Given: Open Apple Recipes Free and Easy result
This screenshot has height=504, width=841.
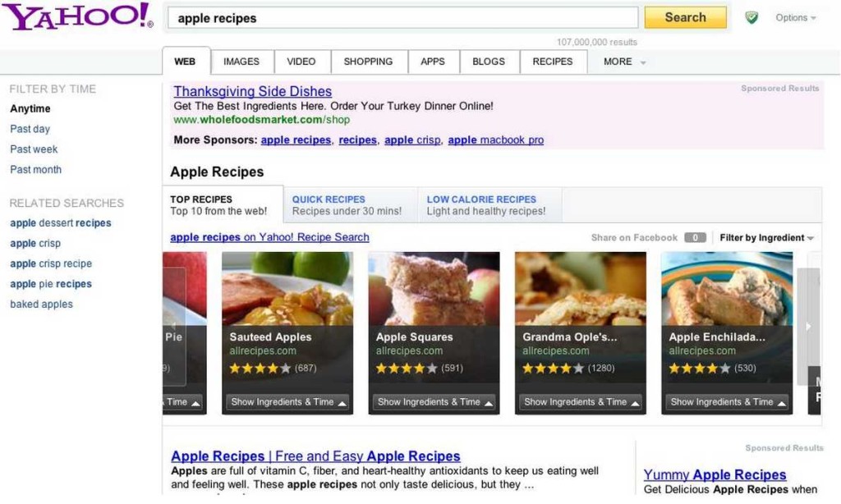Looking at the screenshot, I should (x=316, y=456).
